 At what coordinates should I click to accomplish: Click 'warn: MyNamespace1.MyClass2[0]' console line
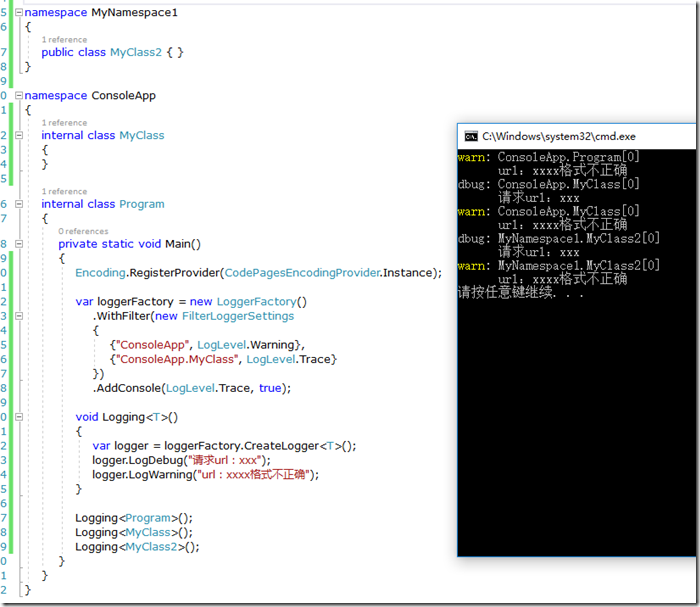559,266
